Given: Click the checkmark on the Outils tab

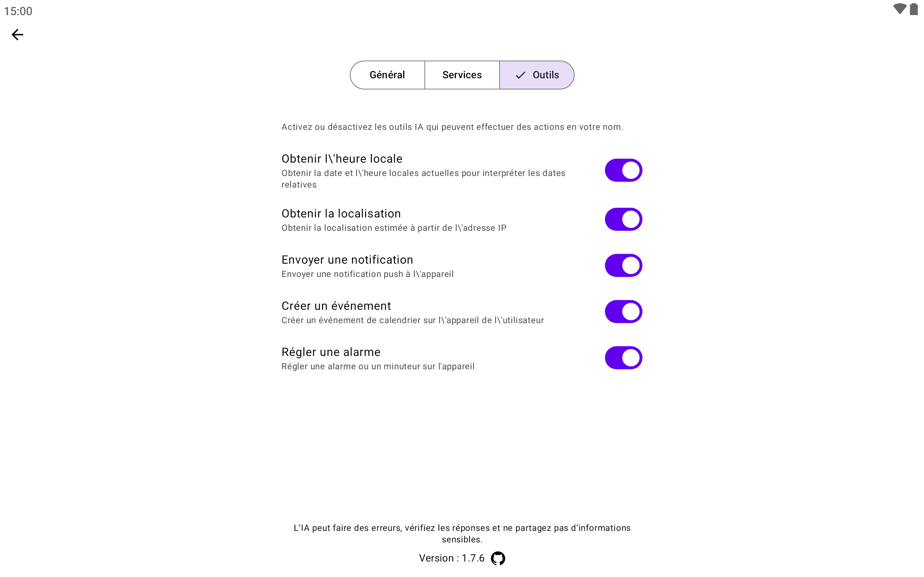Looking at the screenshot, I should 520,75.
